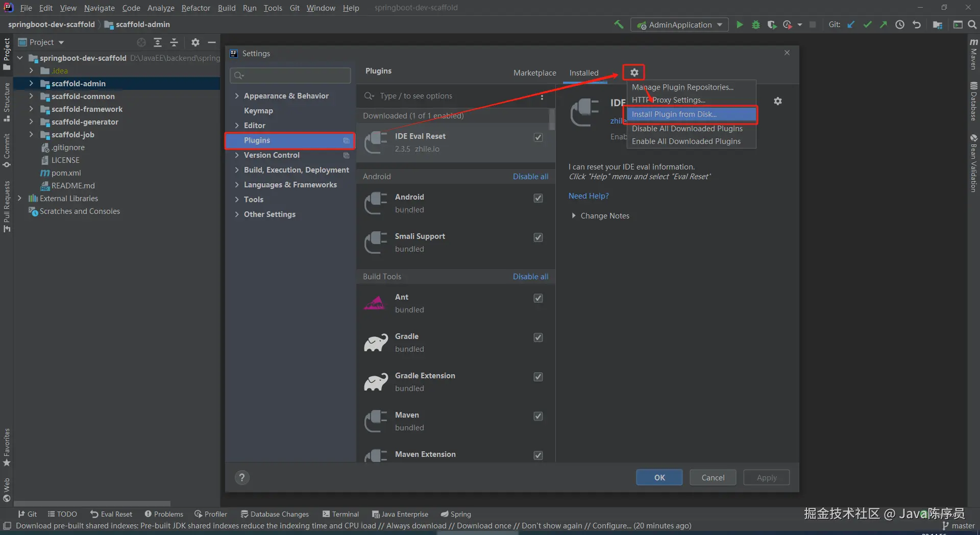The image size is (980, 535).
Task: Expand the Editor settings node
Action: tap(237, 126)
